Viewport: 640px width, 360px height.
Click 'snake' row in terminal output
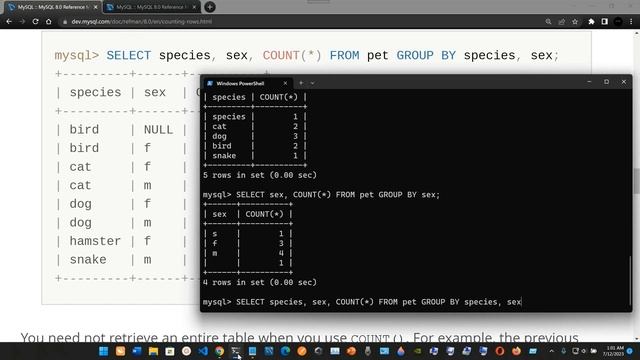pos(255,156)
